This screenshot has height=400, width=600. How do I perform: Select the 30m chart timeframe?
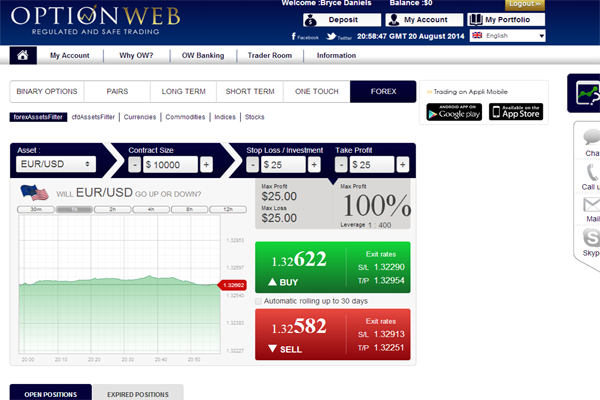36,209
